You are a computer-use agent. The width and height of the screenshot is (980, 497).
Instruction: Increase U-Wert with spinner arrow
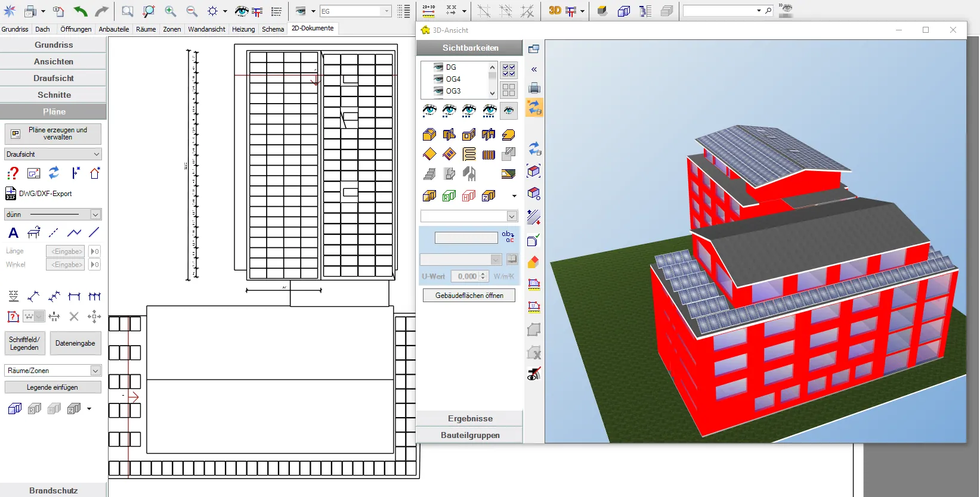pos(484,274)
